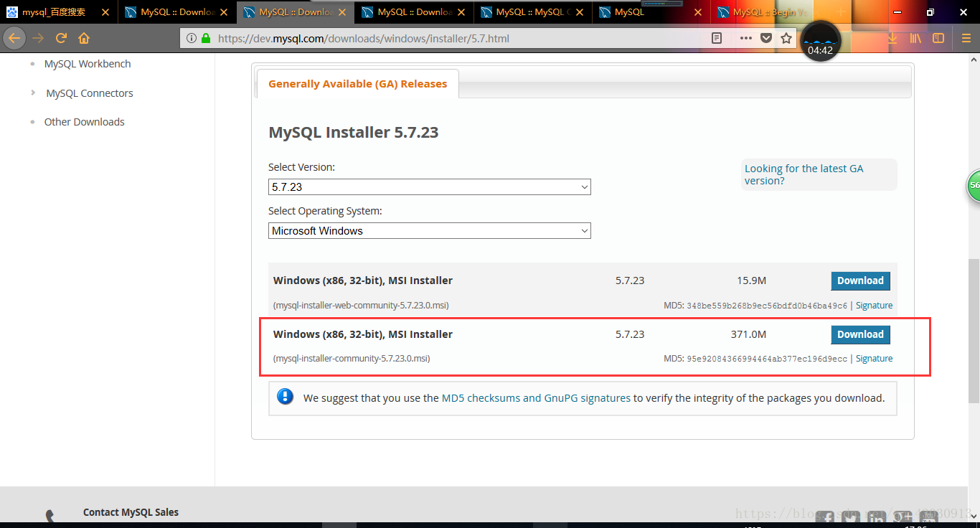Click the scrollbar down arrow
980x528 pixels.
[x=974, y=516]
